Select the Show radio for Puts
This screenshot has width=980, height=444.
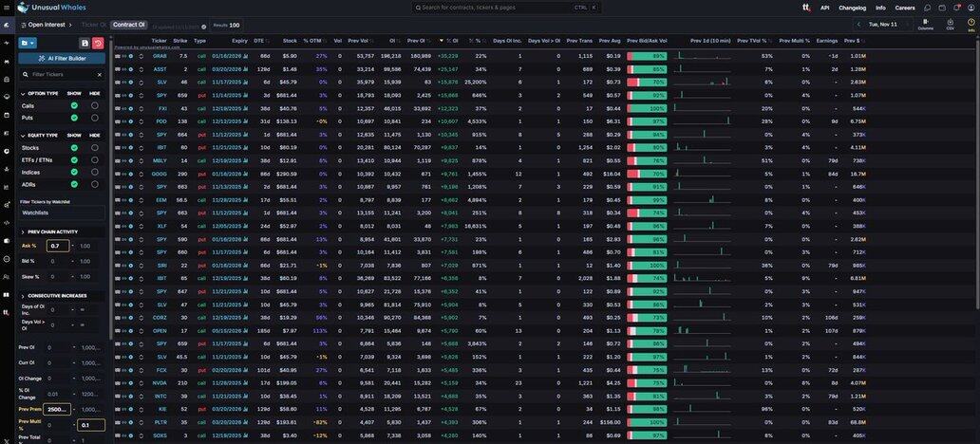tap(74, 118)
